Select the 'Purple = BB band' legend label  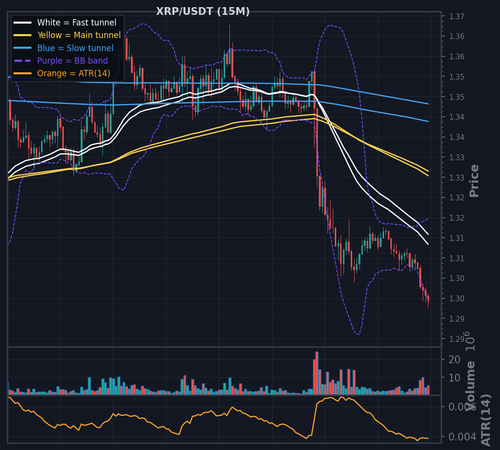pyautogui.click(x=72, y=61)
